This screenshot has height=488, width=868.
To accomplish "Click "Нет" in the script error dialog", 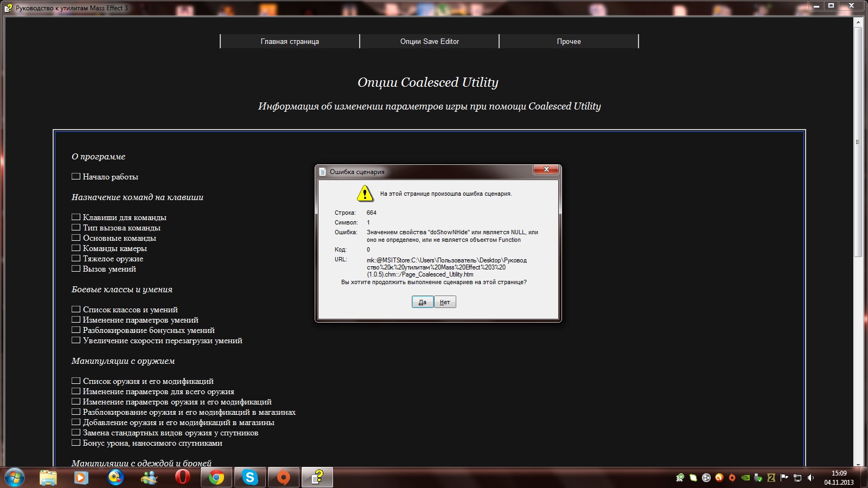I will pos(445,302).
